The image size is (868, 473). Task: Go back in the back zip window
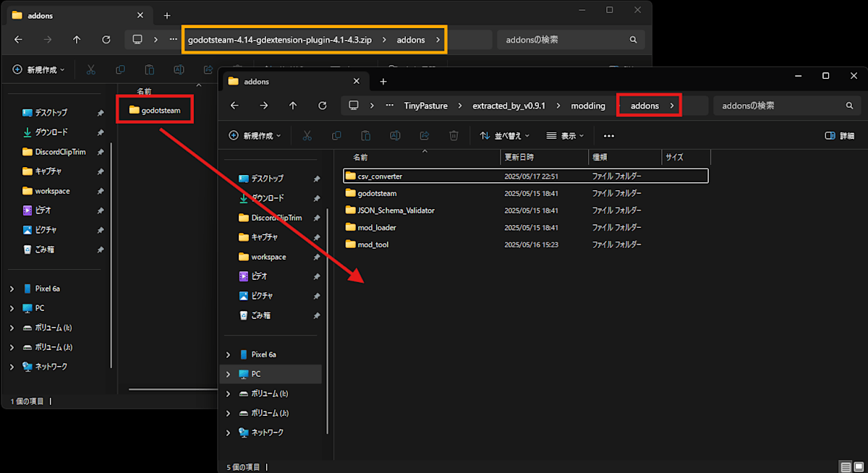18,40
